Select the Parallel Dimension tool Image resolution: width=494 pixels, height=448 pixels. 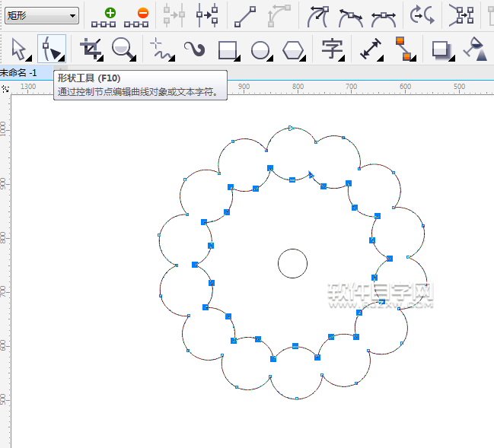(x=371, y=49)
